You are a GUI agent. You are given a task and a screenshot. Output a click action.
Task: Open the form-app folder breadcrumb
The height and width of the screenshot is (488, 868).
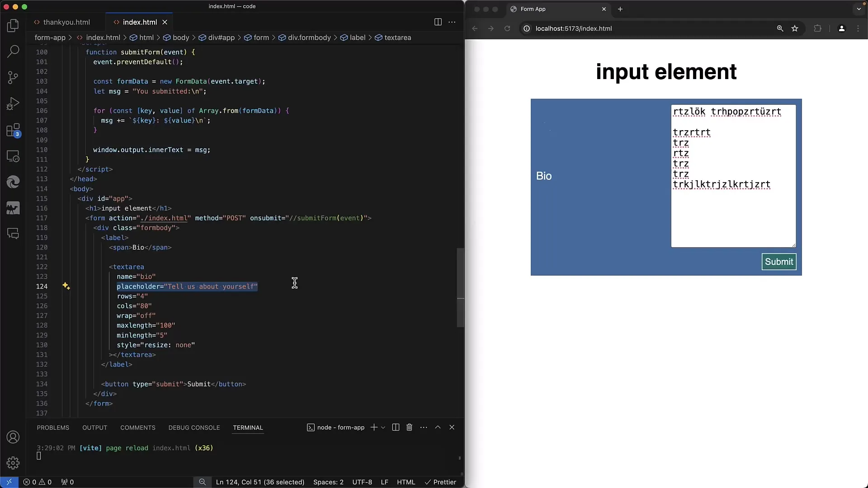50,37
